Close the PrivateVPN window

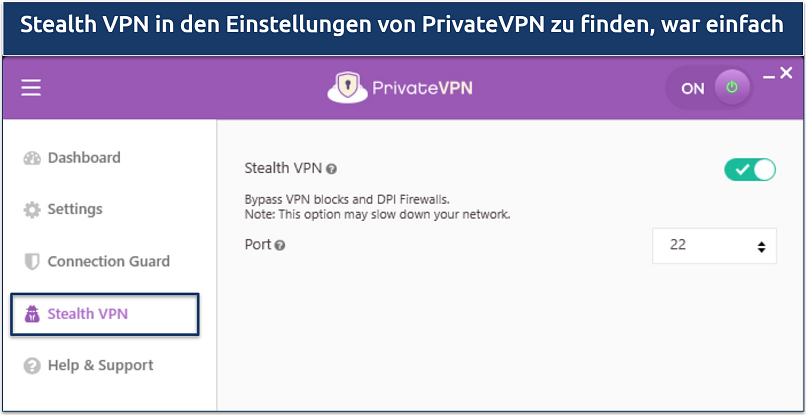click(x=787, y=73)
